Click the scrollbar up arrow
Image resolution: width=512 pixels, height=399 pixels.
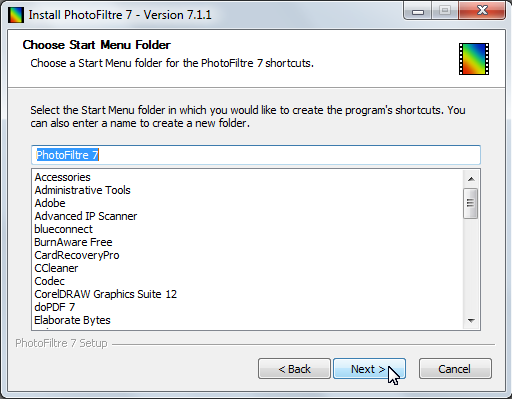point(471,179)
